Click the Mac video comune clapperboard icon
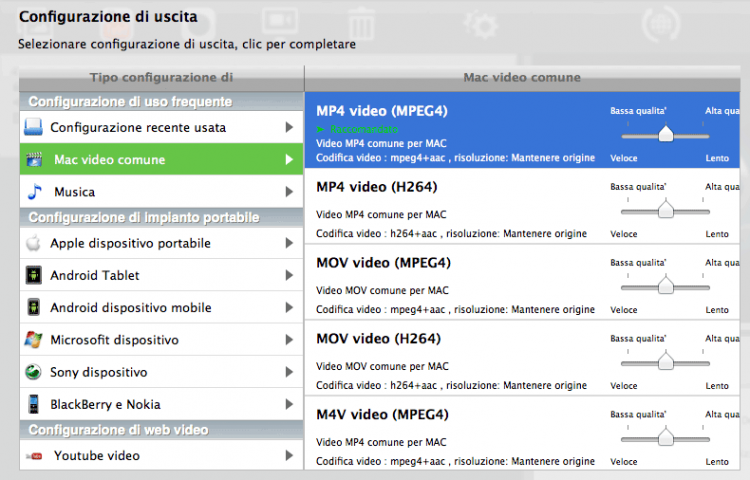This screenshot has width=750, height=480. pyautogui.click(x=34, y=159)
